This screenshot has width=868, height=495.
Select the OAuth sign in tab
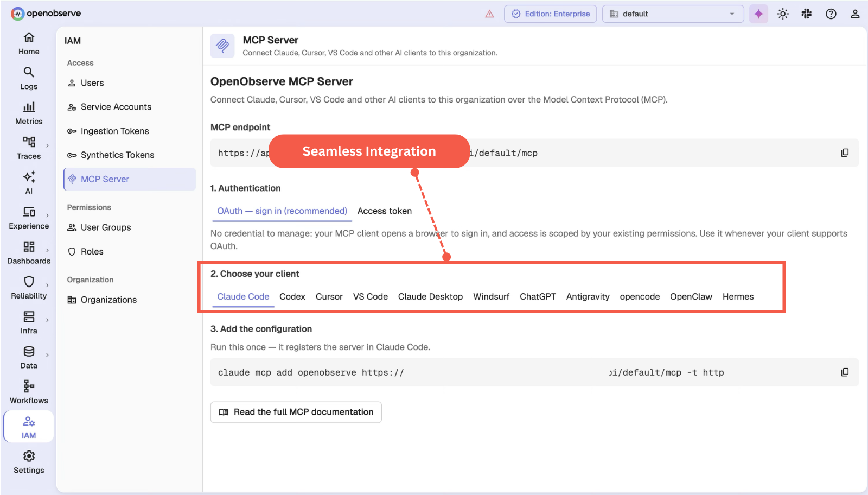point(282,211)
